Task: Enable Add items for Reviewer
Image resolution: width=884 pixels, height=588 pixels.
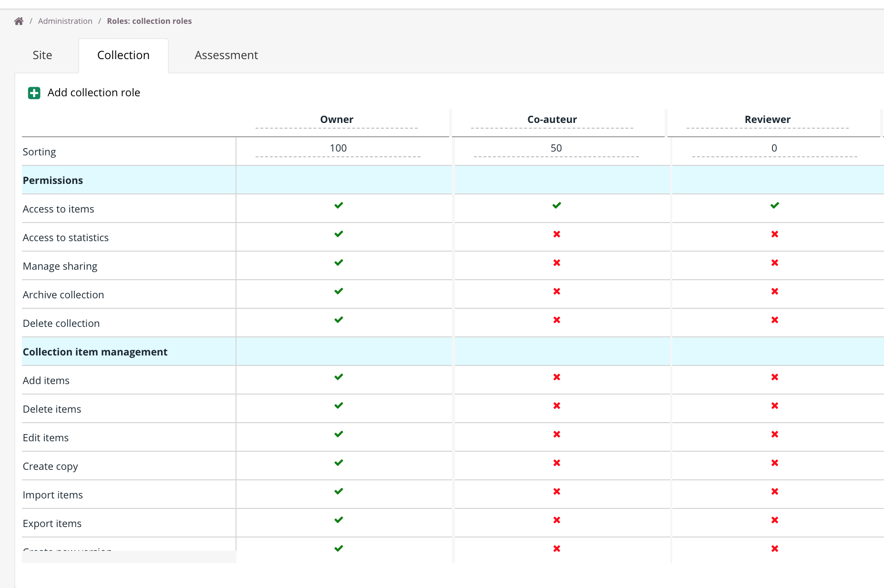Action: tap(775, 377)
